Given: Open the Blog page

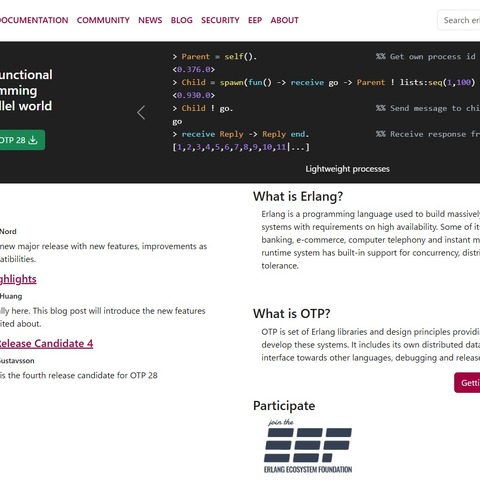Looking at the screenshot, I should point(182,20).
